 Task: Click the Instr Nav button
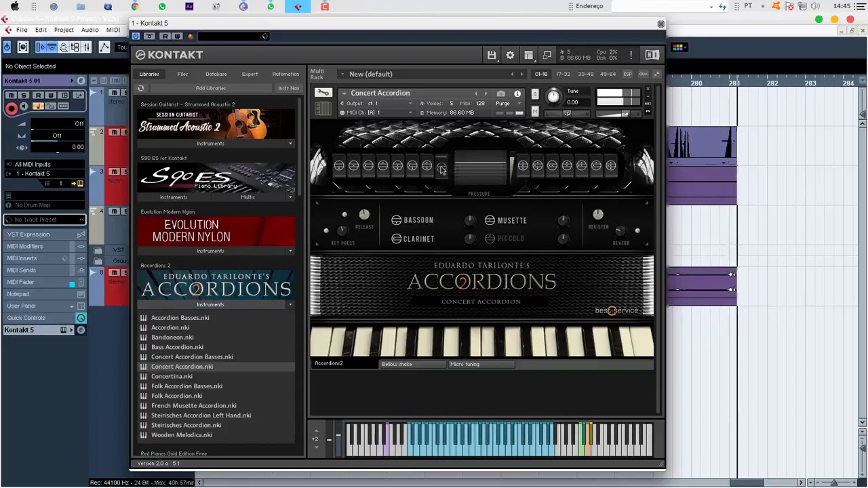click(x=288, y=88)
